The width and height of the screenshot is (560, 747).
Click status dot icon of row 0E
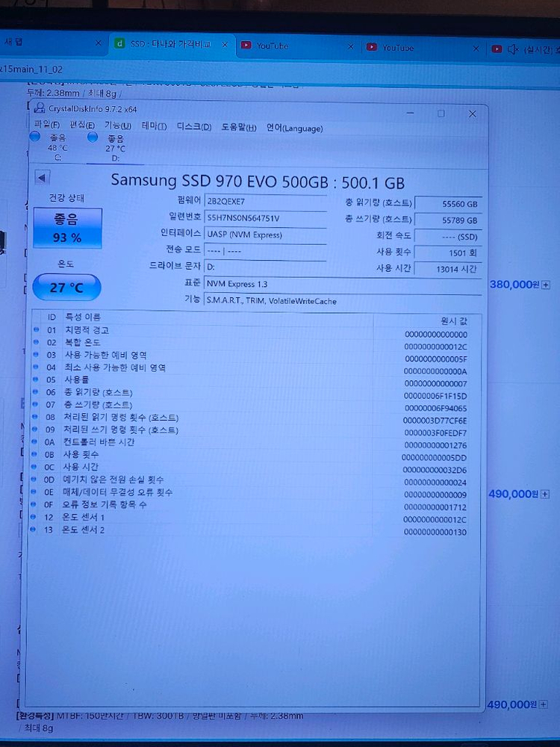pos(34,492)
